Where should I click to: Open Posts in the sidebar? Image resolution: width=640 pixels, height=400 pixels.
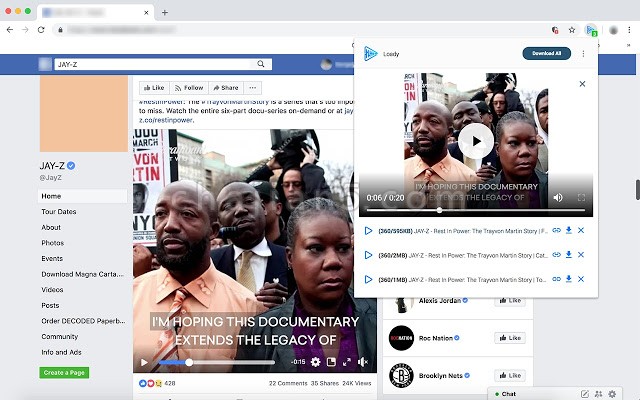[x=50, y=305]
